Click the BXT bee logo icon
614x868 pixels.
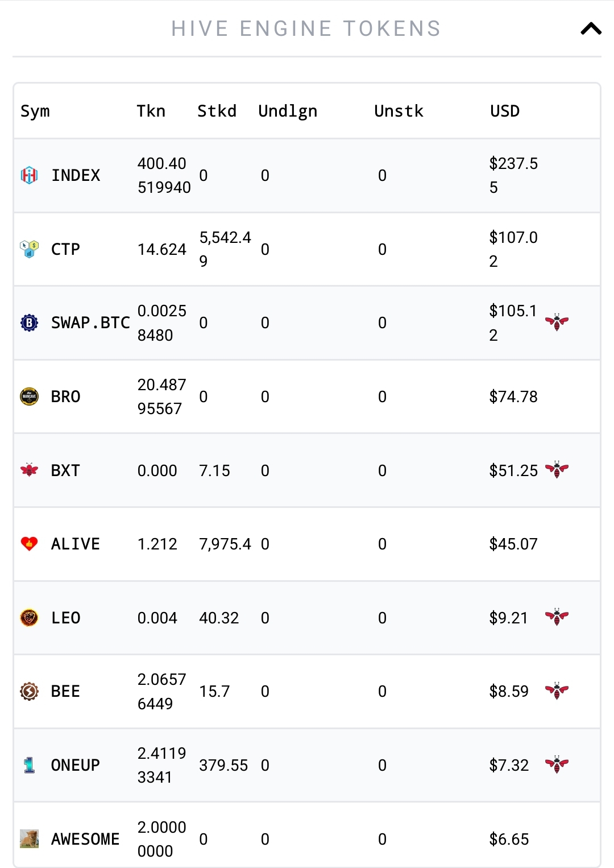(29, 470)
